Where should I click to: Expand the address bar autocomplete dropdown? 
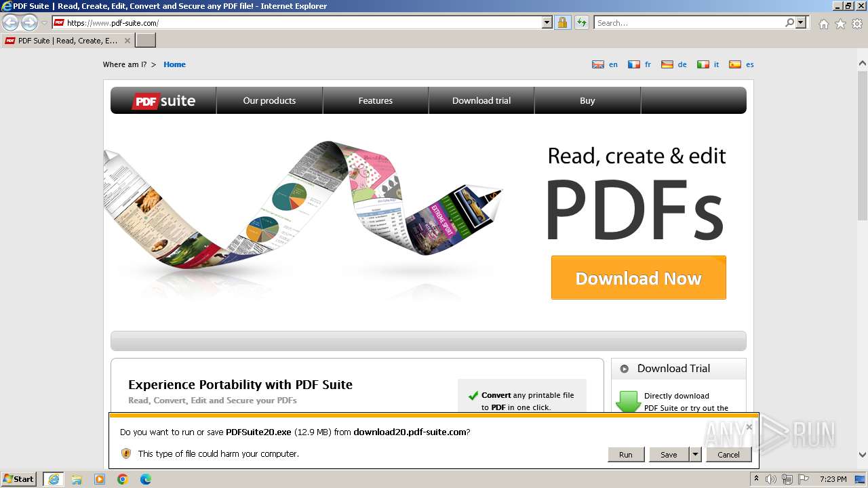(547, 22)
